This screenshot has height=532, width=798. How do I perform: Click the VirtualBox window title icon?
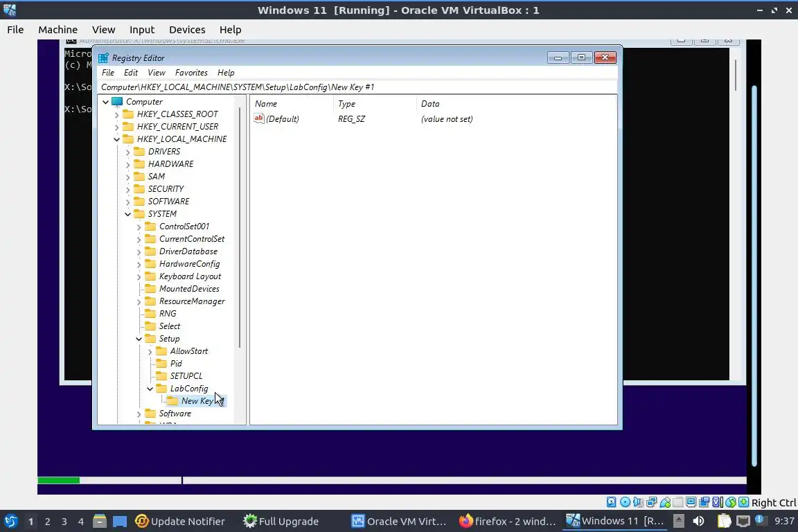tap(10, 10)
